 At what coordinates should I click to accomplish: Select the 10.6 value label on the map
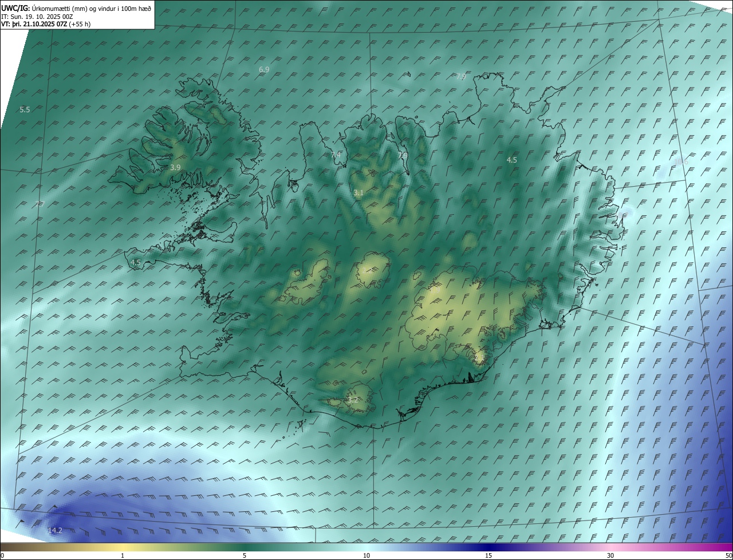tap(681, 162)
